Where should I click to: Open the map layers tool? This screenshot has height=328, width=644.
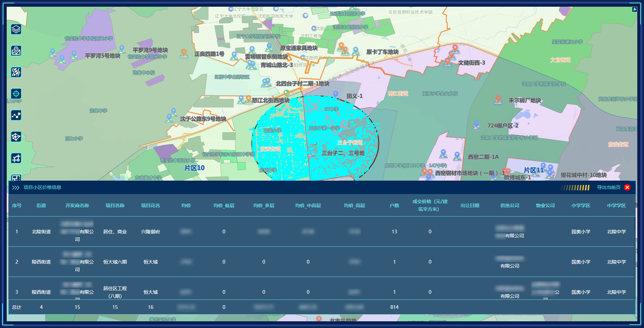point(16,30)
